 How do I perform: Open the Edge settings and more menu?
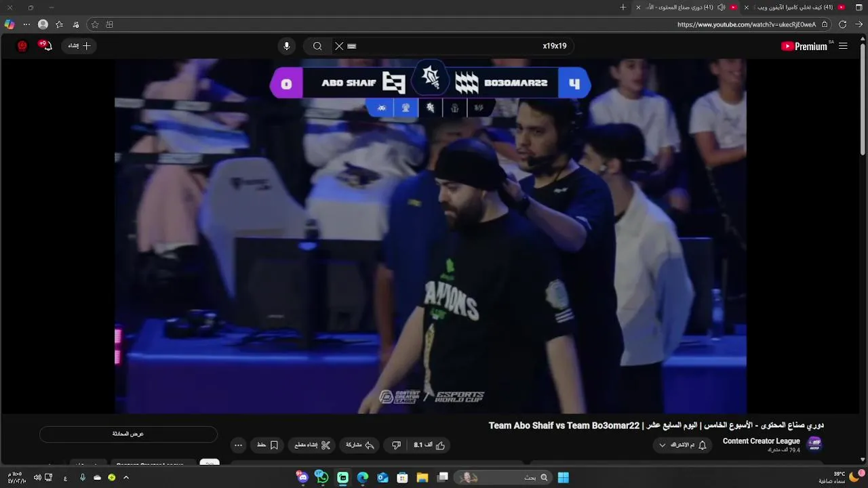(26, 24)
